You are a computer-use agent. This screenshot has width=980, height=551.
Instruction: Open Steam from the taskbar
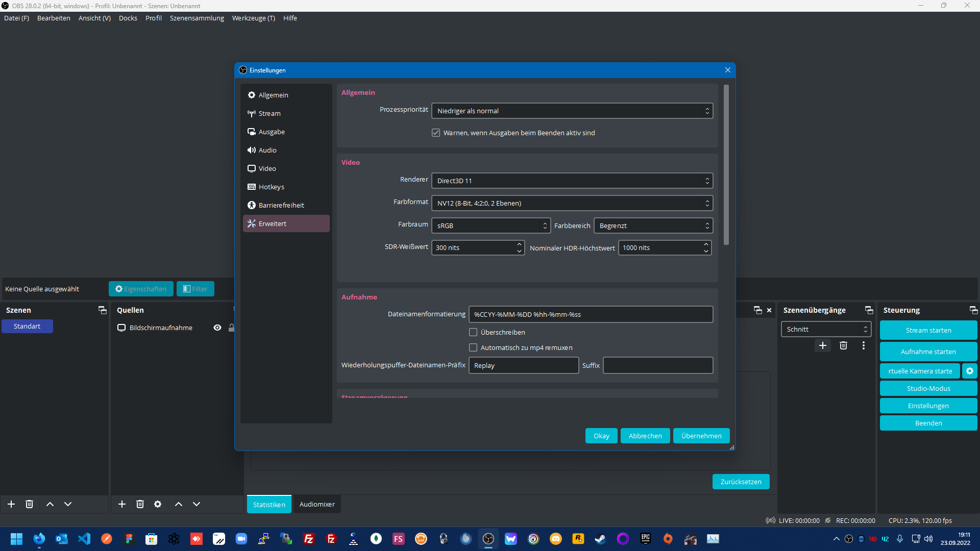pyautogui.click(x=601, y=539)
